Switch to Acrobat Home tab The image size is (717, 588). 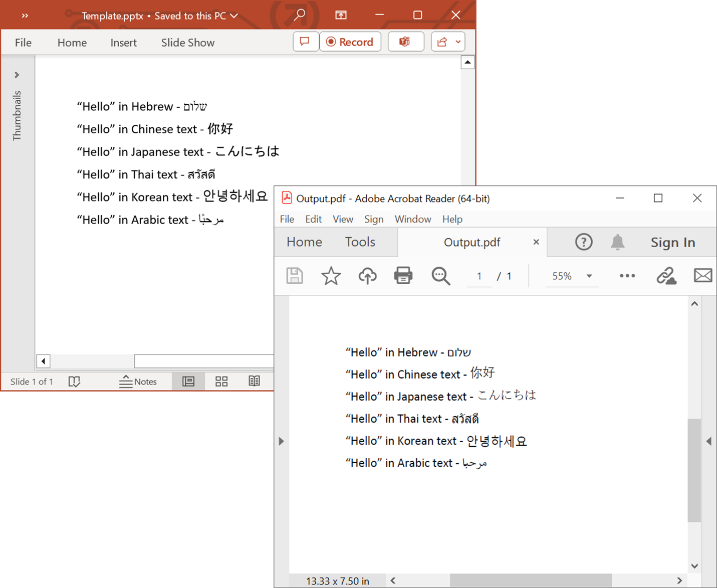point(304,242)
